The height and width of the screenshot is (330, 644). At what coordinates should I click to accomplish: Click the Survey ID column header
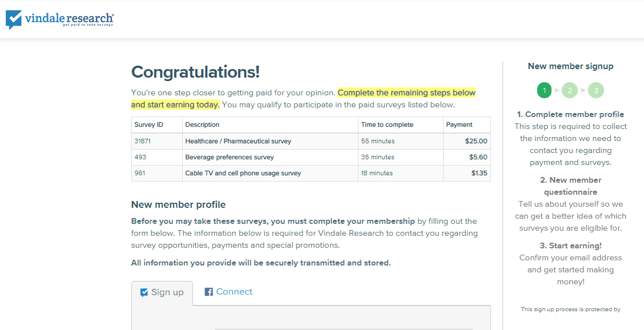point(148,124)
